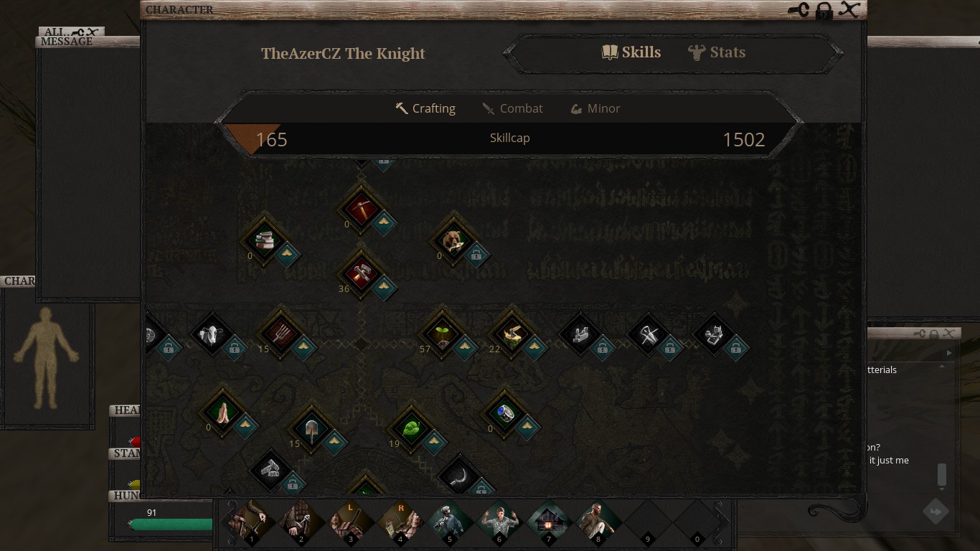980x551 pixels.
Task: Toggle the lock badge on bear skill
Action: (476, 254)
